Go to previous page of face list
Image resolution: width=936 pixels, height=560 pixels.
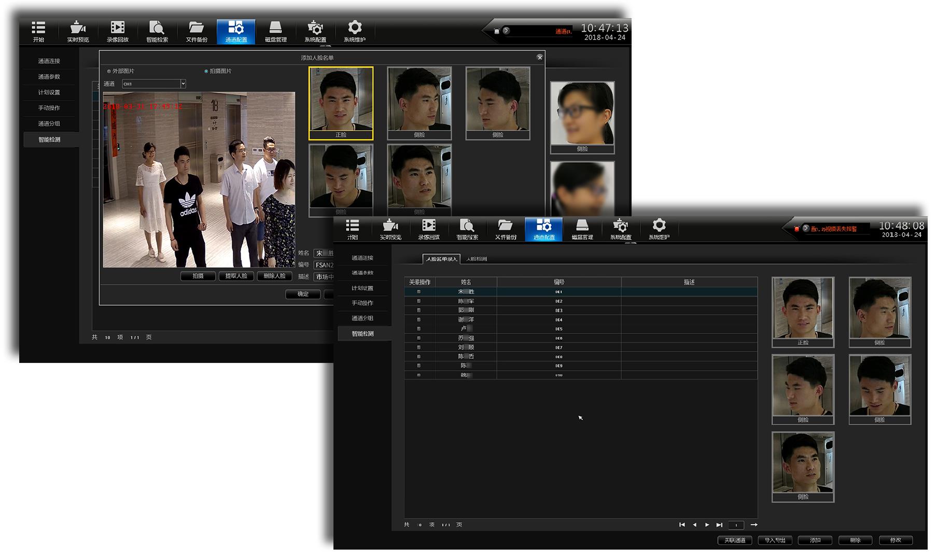tap(694, 525)
